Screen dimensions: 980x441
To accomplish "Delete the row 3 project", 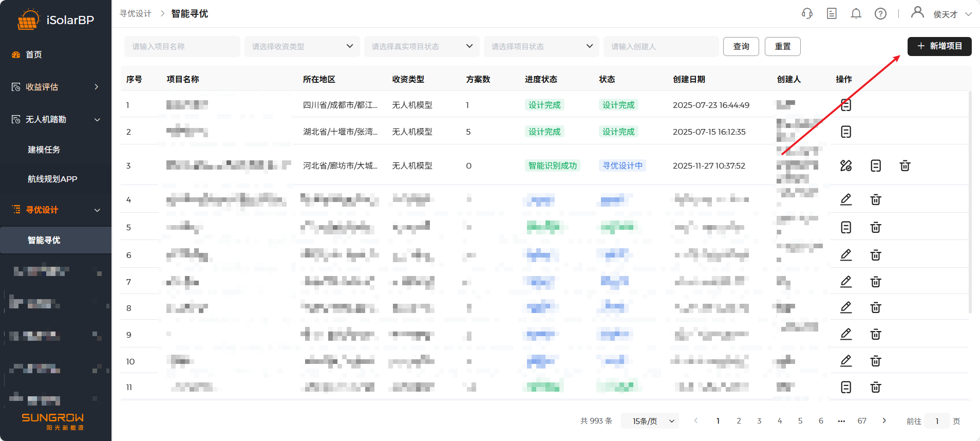I will (905, 166).
